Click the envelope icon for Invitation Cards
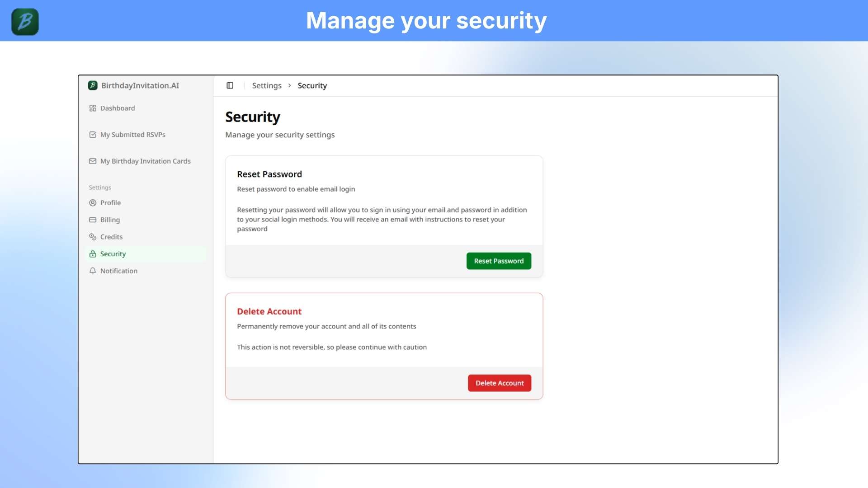 (x=93, y=161)
